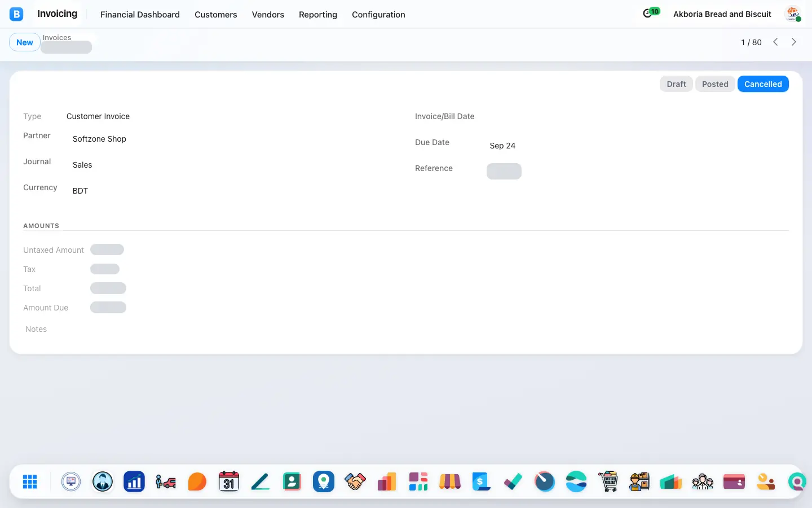Image resolution: width=812 pixels, height=508 pixels.
Task: Select the Draft status stage
Action: point(676,84)
